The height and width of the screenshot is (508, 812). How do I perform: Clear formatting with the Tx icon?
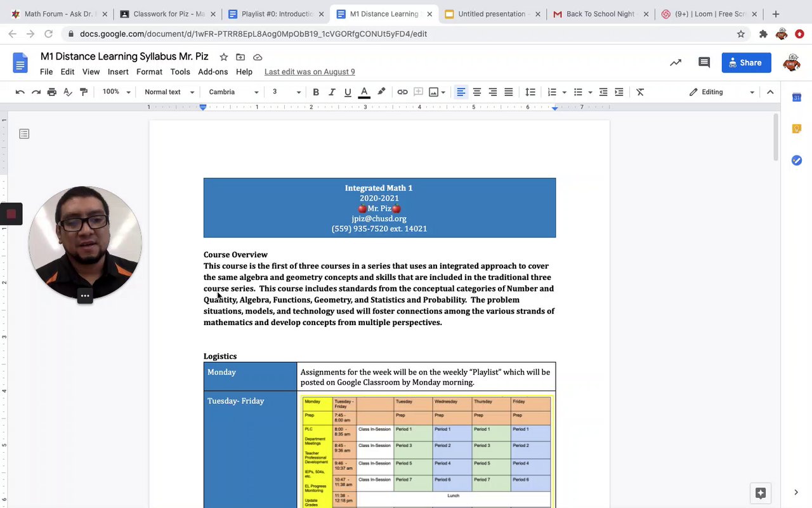coord(640,92)
